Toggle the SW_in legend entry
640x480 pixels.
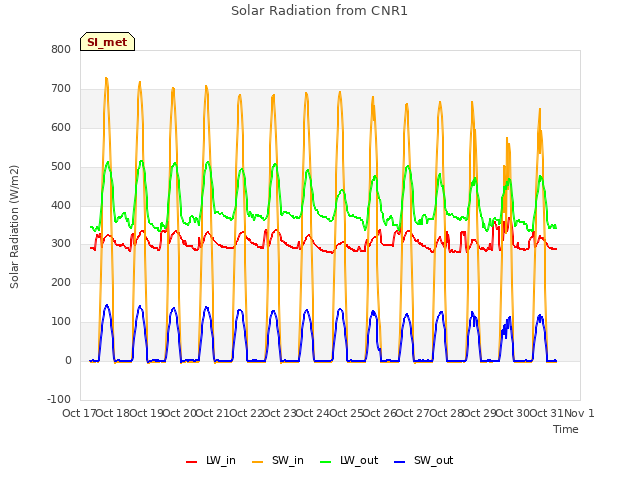pyautogui.click(x=278, y=460)
